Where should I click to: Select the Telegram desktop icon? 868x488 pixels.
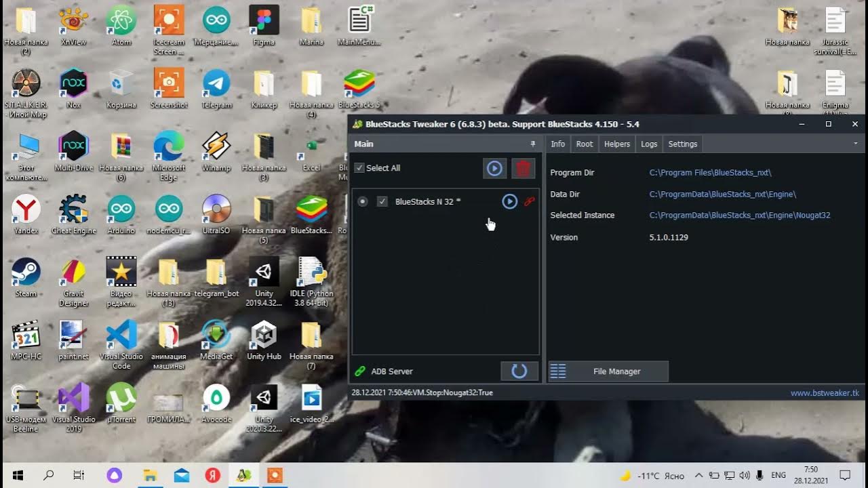click(x=216, y=89)
